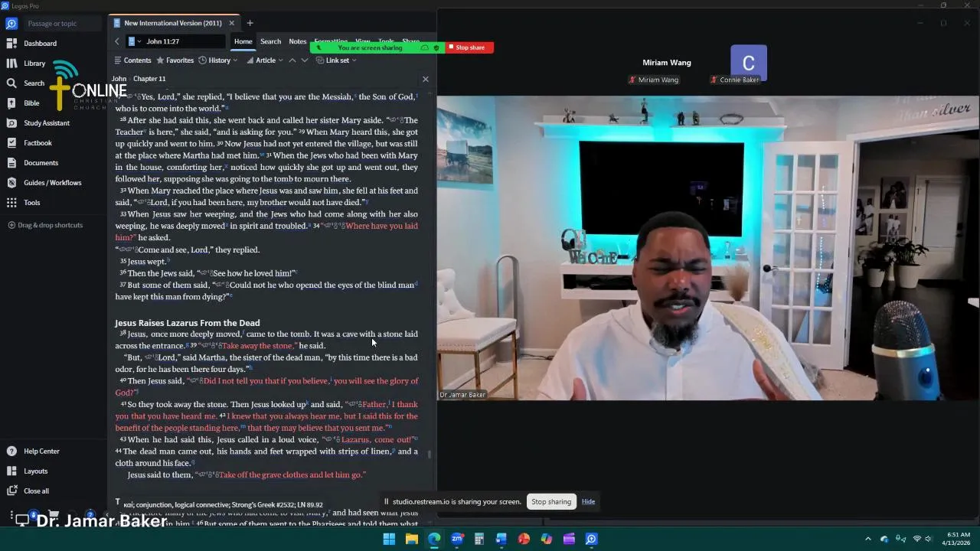
Task: Open the Bible sidebar icon
Action: tap(11, 103)
